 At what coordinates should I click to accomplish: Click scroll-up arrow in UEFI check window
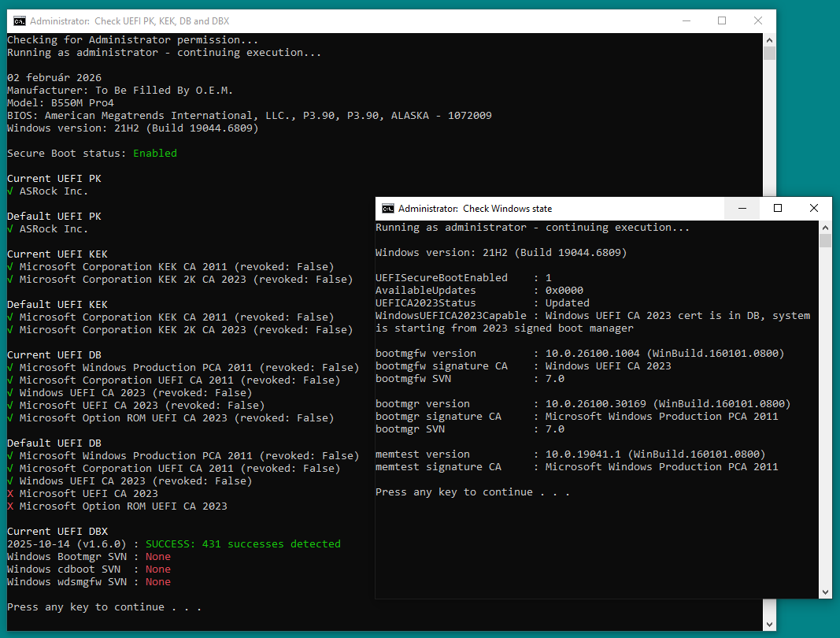pyautogui.click(x=769, y=40)
